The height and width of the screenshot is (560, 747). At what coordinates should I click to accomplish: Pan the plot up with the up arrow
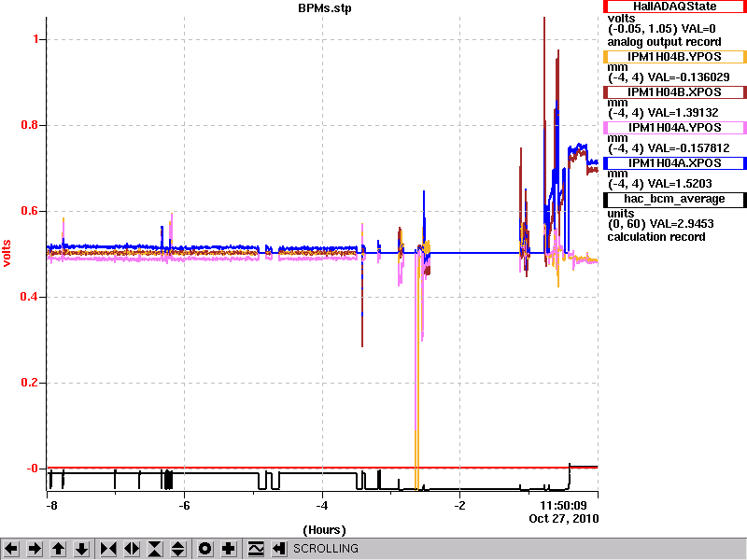pos(58,549)
